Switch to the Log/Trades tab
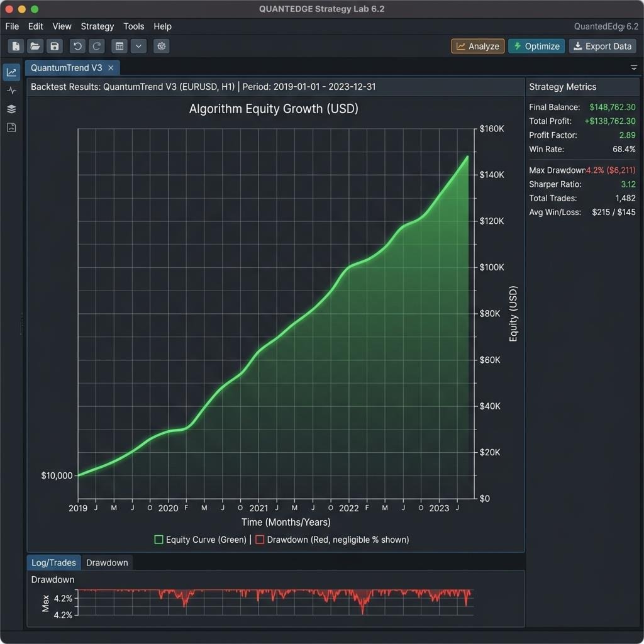The image size is (644, 644). point(54,562)
